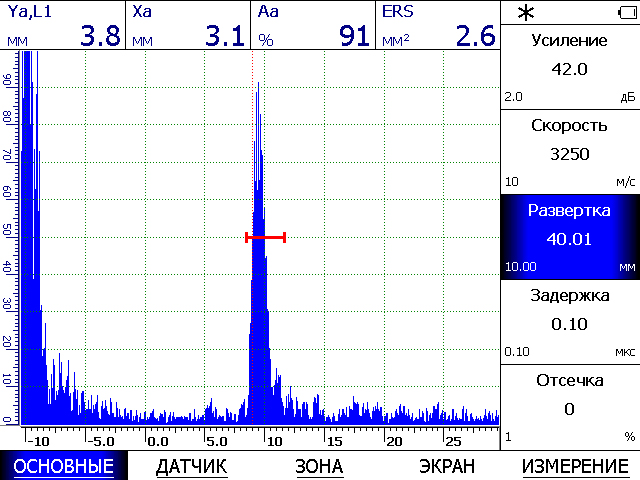Select the Отсечка reject parameter
Screen dimensions: 640x480
tap(570, 407)
